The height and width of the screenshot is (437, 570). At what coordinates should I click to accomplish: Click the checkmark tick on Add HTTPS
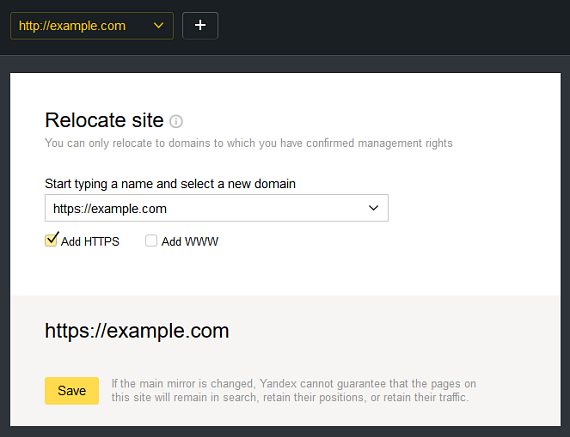(x=53, y=238)
